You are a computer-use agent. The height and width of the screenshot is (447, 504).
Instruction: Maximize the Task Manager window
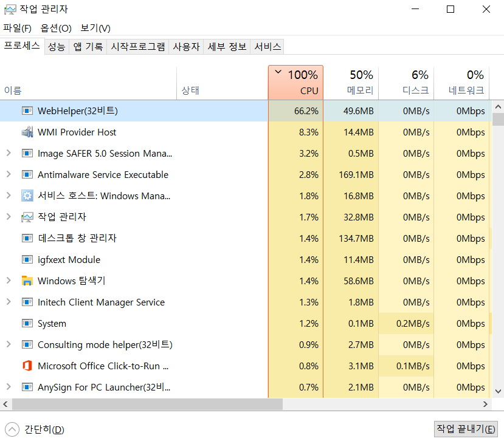pyautogui.click(x=450, y=9)
